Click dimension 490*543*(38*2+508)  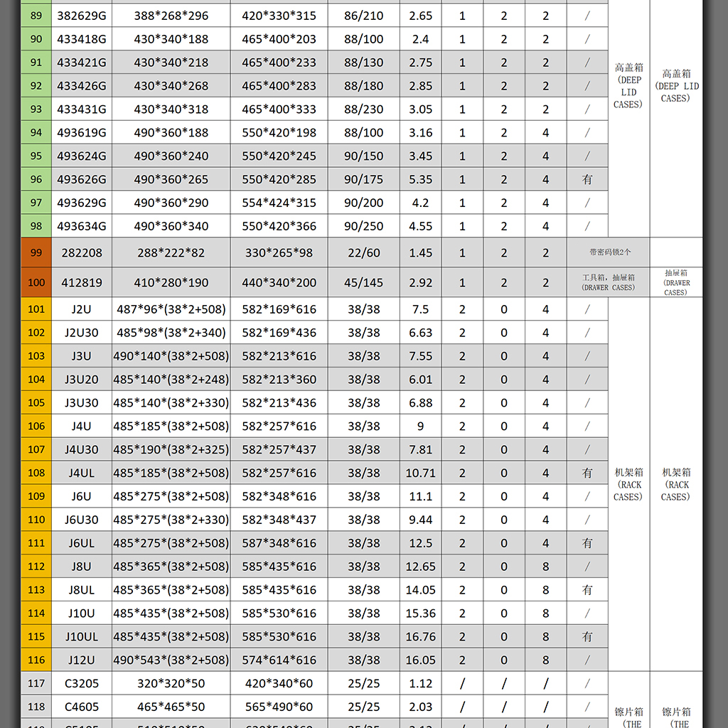pos(171,660)
